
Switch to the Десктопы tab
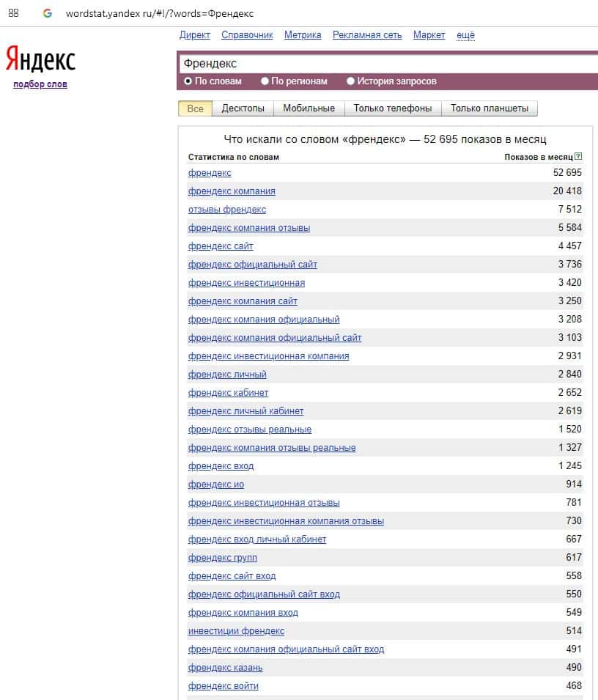[243, 108]
